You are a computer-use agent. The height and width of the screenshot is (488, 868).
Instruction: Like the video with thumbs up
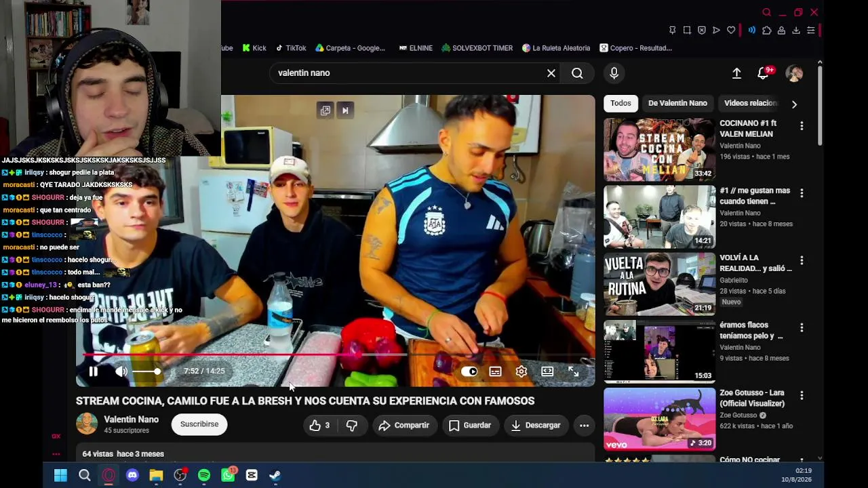319,426
